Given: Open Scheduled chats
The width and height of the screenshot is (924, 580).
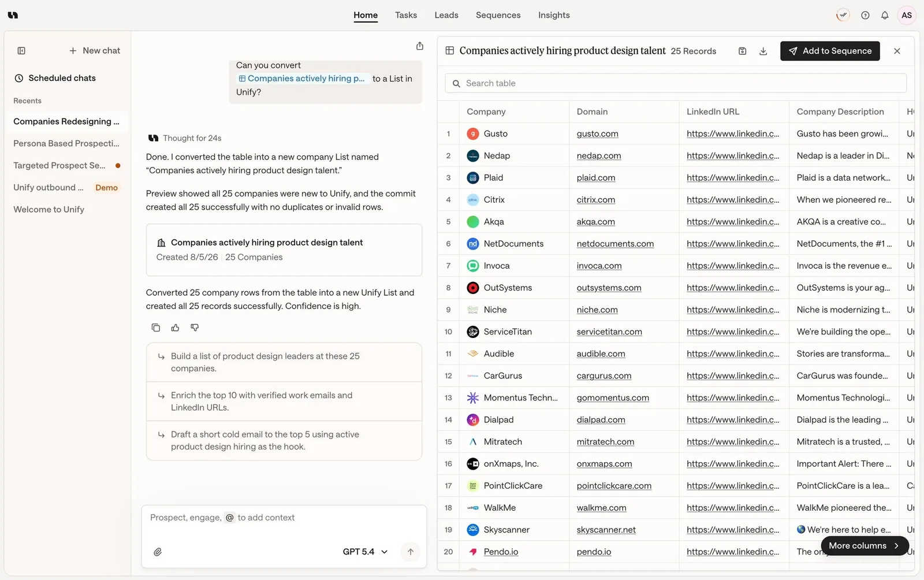Looking at the screenshot, I should [55, 78].
